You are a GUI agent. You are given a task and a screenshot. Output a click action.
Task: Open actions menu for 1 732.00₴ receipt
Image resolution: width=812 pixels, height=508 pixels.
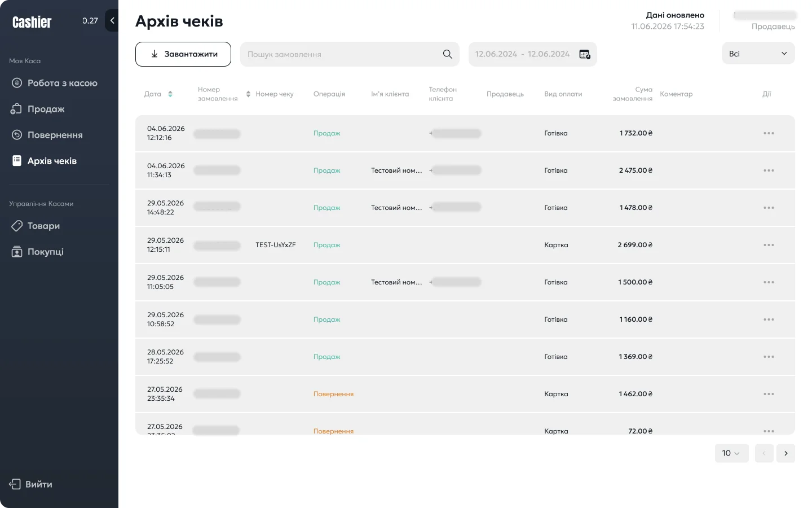(x=769, y=133)
